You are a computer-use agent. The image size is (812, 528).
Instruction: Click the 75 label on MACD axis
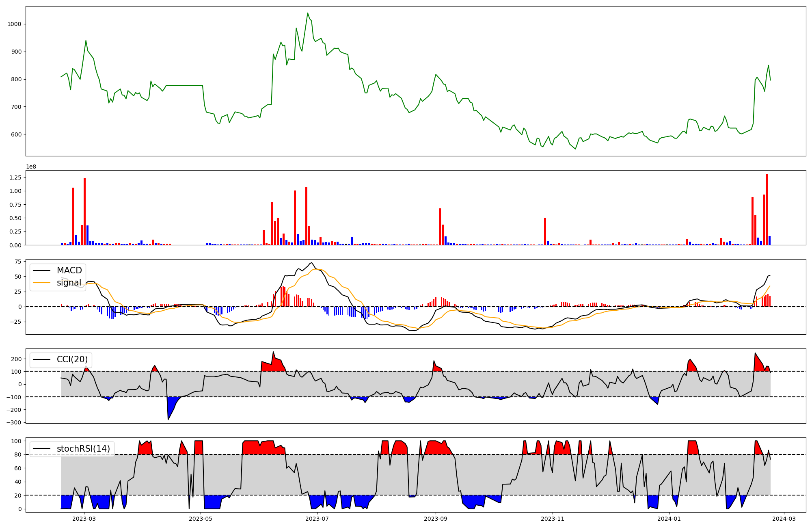(18, 262)
